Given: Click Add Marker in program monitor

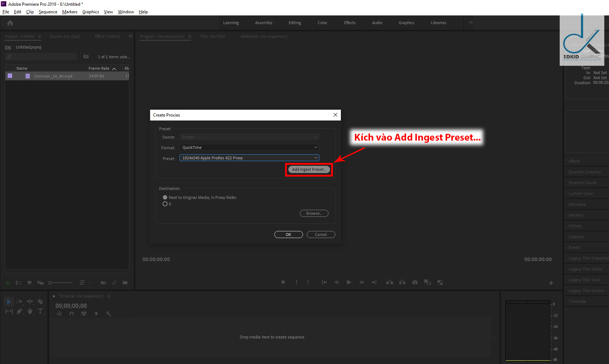Looking at the screenshot, I should pyautogui.click(x=283, y=282).
